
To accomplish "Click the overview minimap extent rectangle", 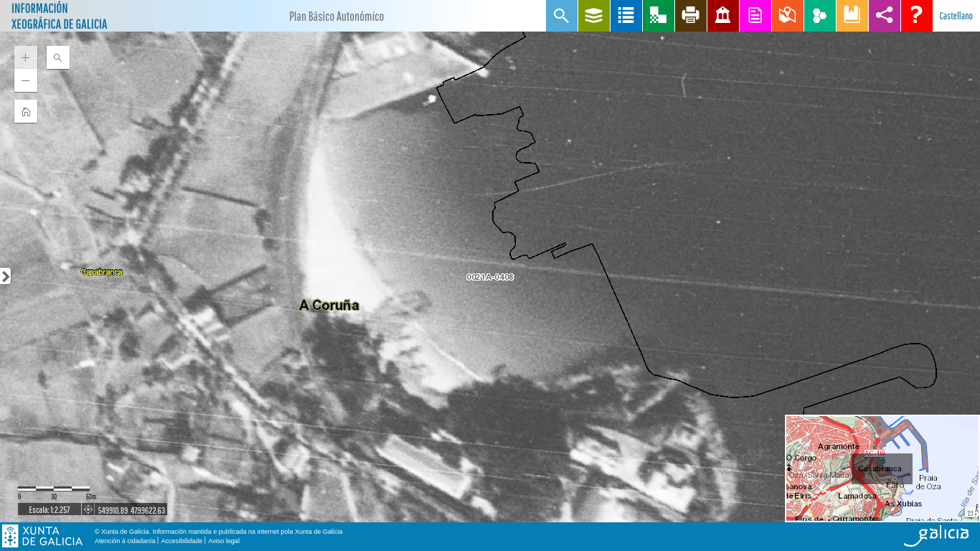I will (x=882, y=468).
